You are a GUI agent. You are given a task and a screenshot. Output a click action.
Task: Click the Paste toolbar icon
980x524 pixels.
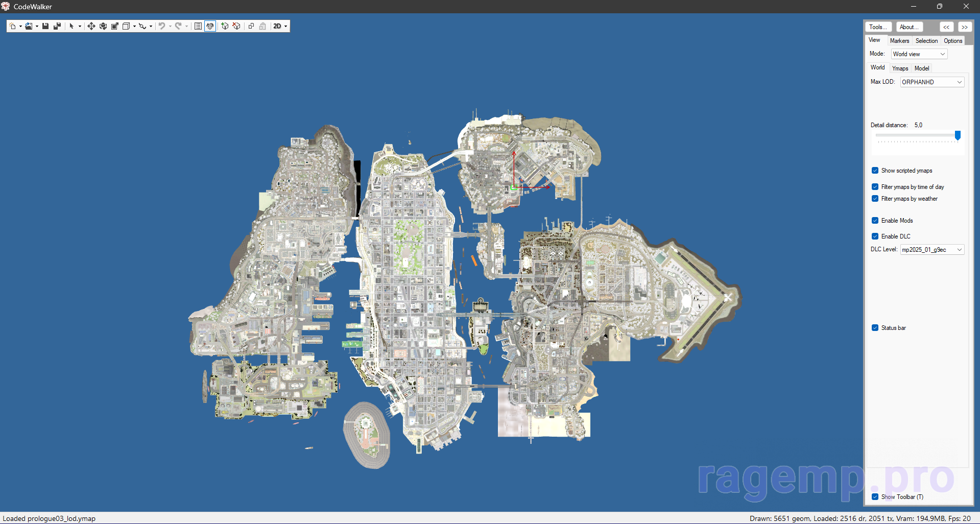262,26
